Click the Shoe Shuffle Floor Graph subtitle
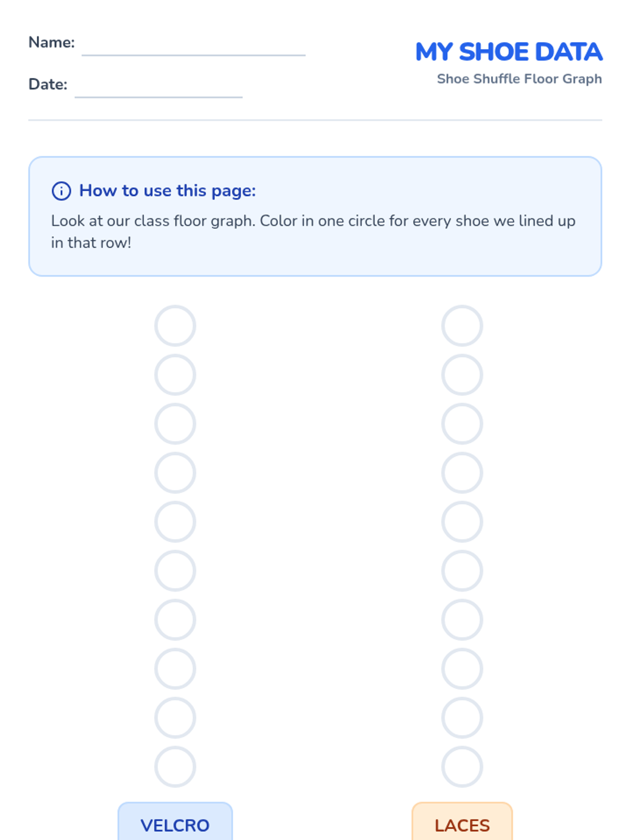 tap(519, 79)
